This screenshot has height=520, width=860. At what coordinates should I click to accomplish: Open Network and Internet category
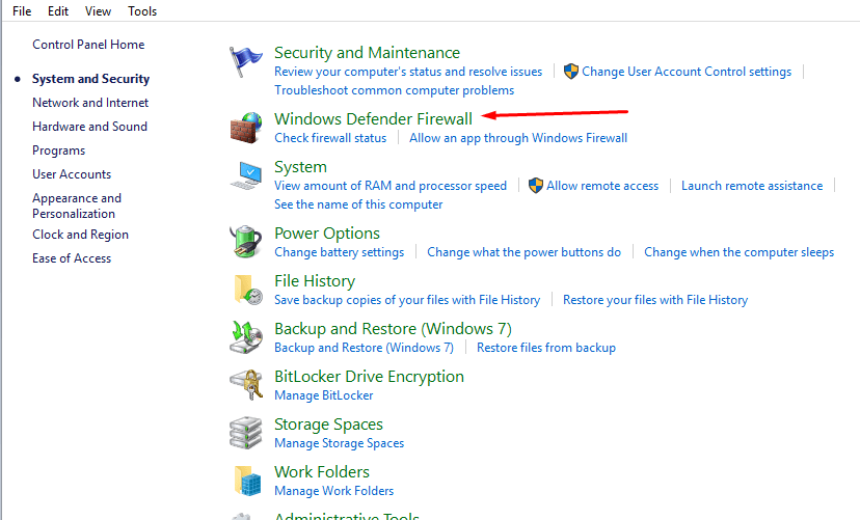90,103
